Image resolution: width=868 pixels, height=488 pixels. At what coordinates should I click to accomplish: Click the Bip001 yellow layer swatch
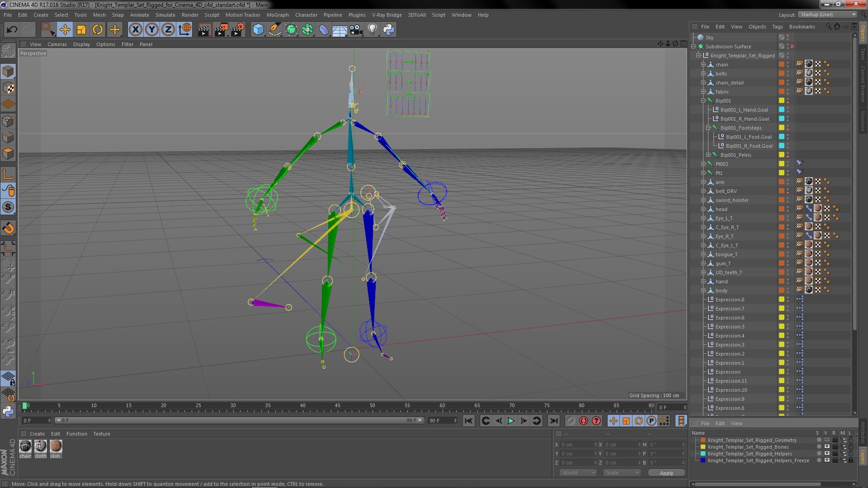(781, 100)
